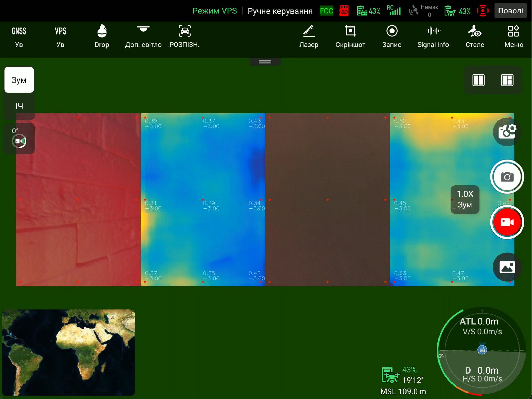Open camera settings gear icon
The height and width of the screenshot is (399, 532).
(x=507, y=132)
